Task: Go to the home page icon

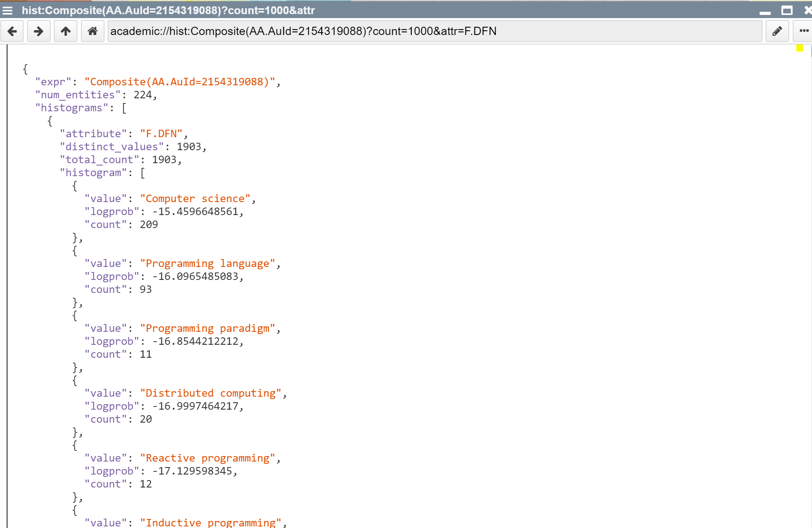Action: coord(92,31)
